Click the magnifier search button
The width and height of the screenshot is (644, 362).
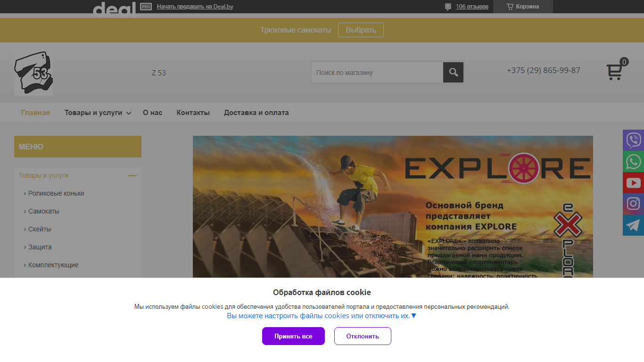click(454, 73)
